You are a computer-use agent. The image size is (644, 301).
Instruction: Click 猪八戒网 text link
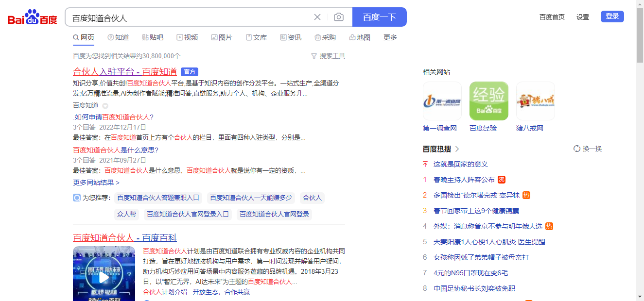tap(530, 128)
